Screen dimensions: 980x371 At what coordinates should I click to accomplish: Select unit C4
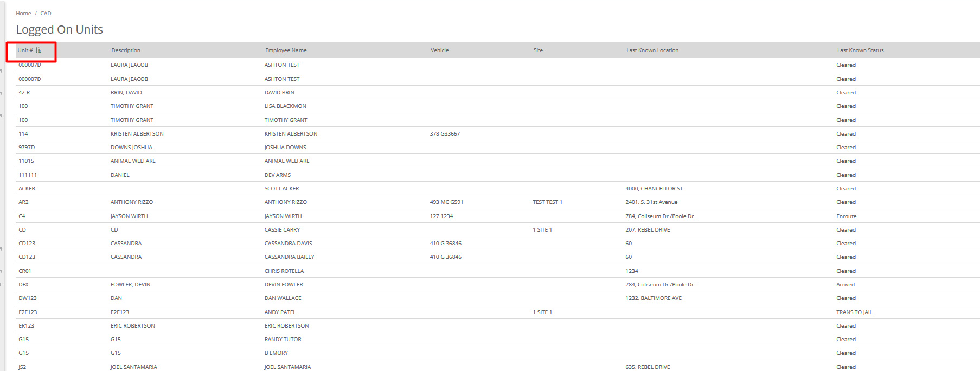coord(22,216)
